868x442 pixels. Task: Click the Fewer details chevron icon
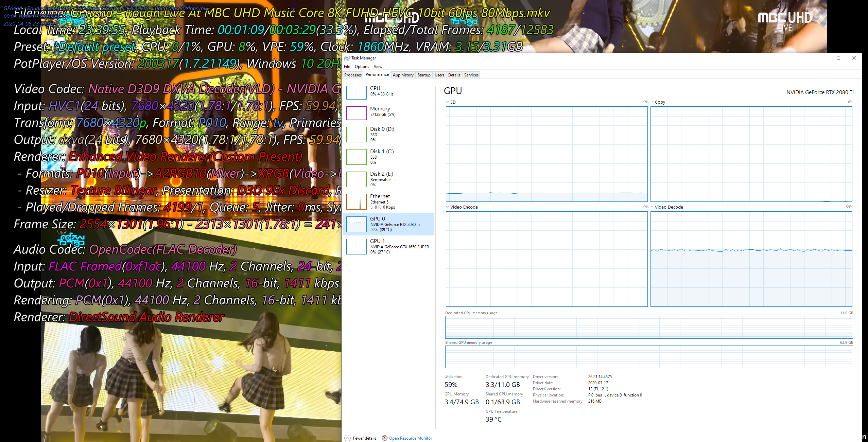347,438
